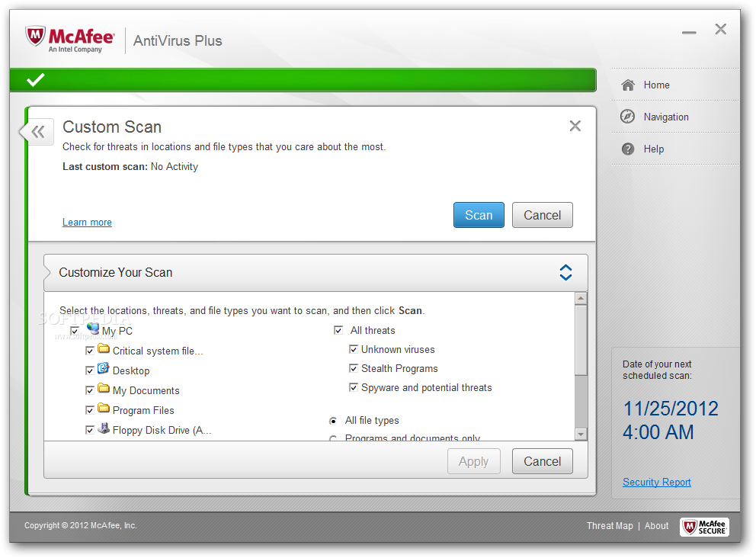The image size is (756, 558).
Task: Click the My Documents folder icon
Action: pyautogui.click(x=103, y=388)
